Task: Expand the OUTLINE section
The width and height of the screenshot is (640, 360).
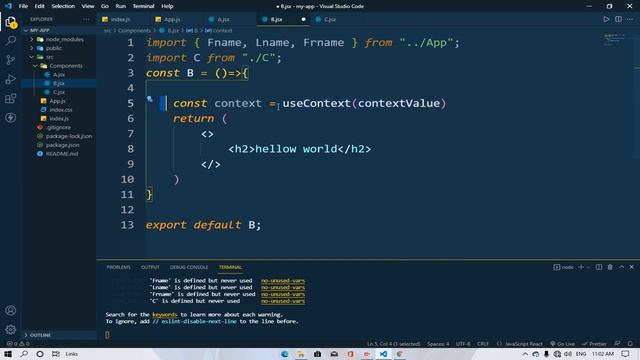Action: coord(26,335)
